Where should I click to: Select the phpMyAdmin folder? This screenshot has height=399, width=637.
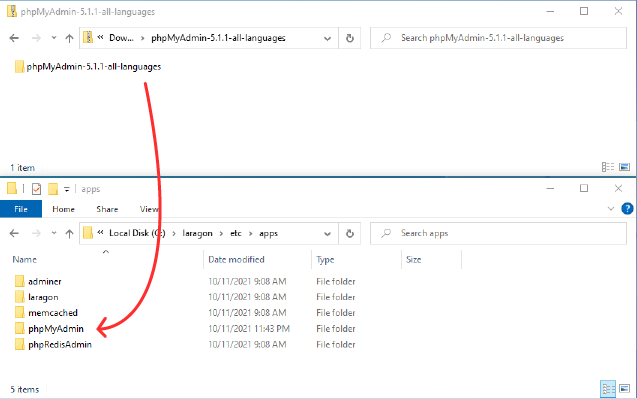tap(56, 329)
